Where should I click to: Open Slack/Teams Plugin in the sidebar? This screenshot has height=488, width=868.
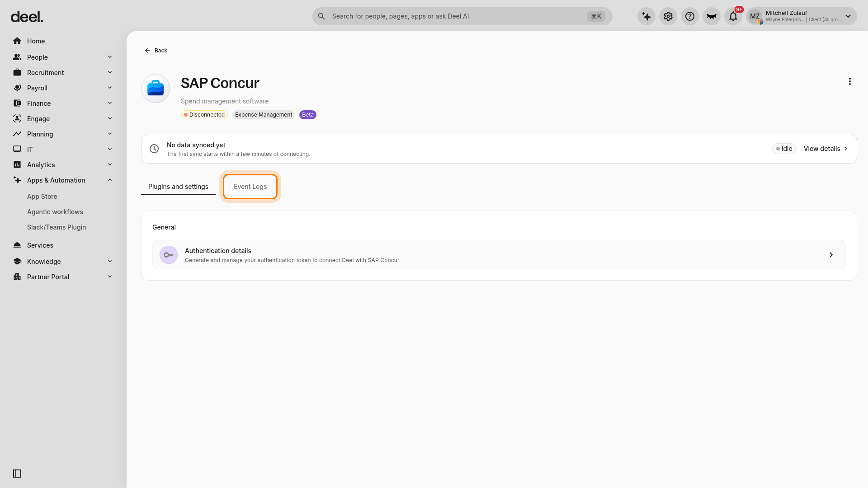[x=57, y=227]
